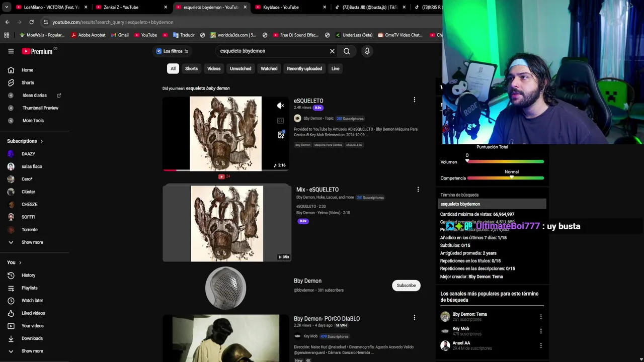Image resolution: width=644 pixels, height=362 pixels.
Task: Subscribe to the Bby Demon channel
Action: (406, 286)
